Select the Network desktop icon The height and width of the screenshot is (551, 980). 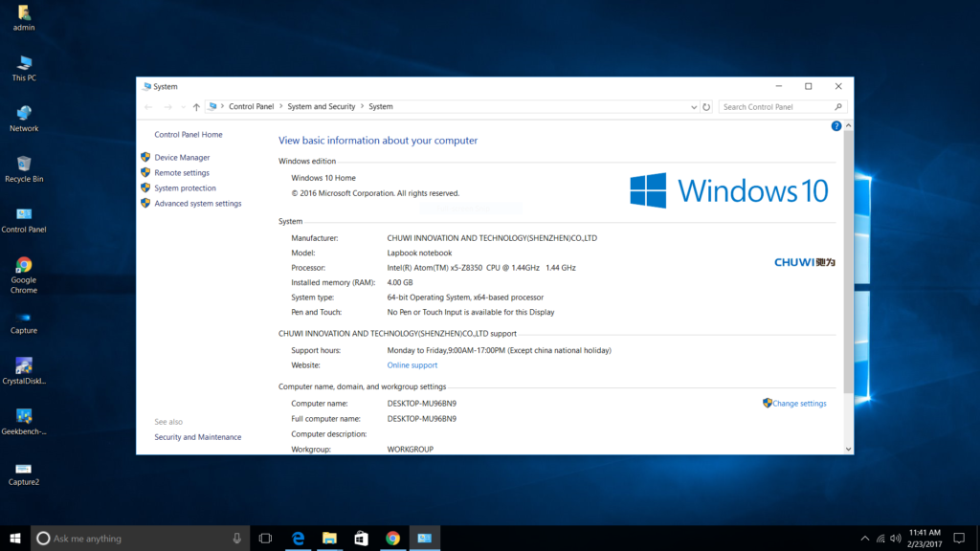pos(24,119)
